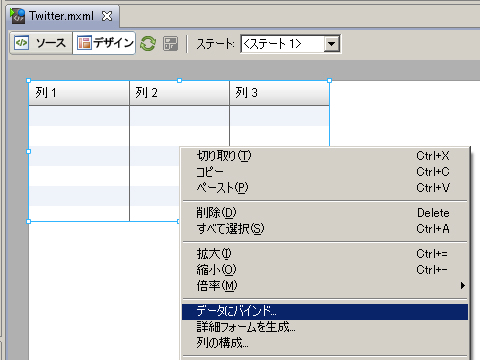The height and width of the screenshot is (360, 480).
Task: Switch to ソース (Source) mode
Action: pyautogui.click(x=41, y=43)
